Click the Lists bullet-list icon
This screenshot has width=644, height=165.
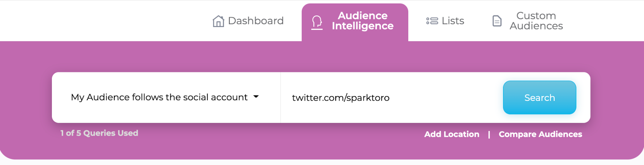click(432, 21)
